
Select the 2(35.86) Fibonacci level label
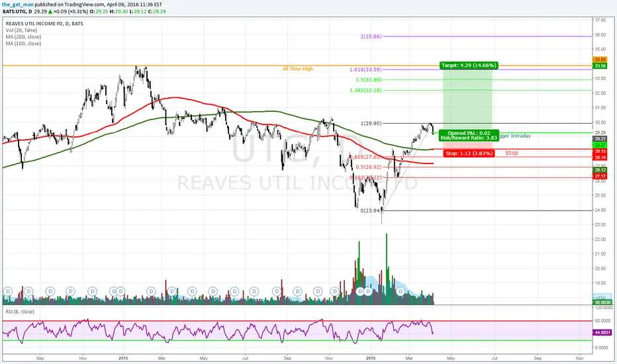point(371,36)
